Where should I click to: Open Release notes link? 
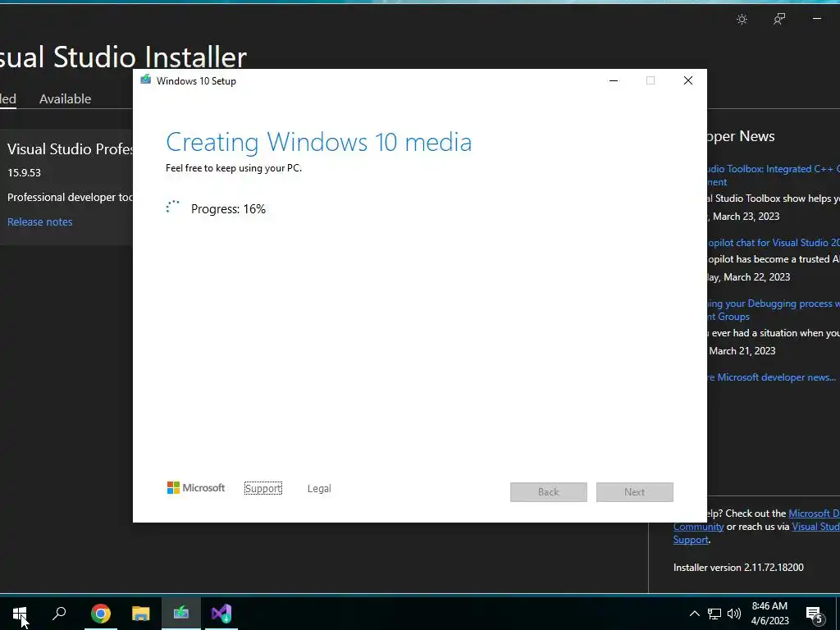39,221
